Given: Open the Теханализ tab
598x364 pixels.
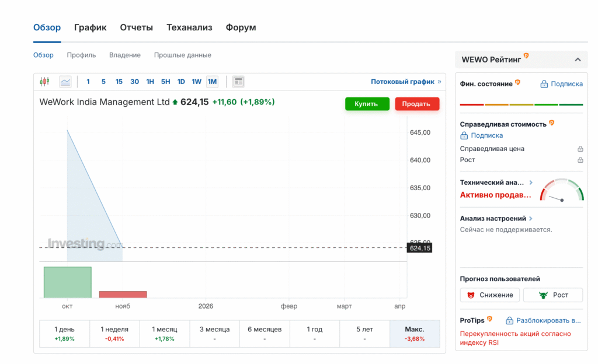Looking at the screenshot, I should click(x=189, y=27).
